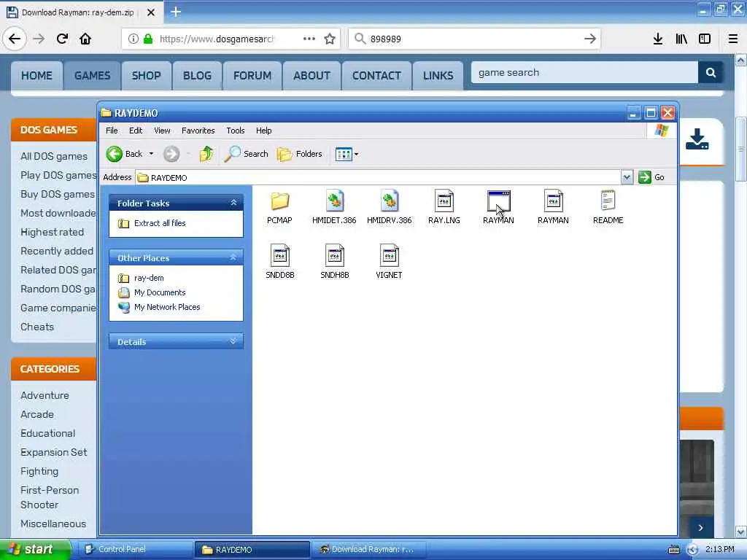The image size is (747, 560).
Task: Open browser Downloads panel
Action: (x=658, y=39)
